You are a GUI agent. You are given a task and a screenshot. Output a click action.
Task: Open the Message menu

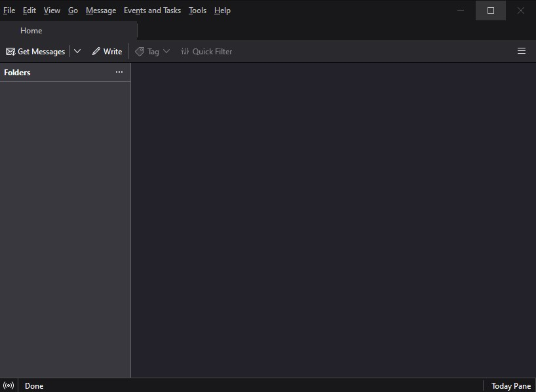(x=101, y=10)
